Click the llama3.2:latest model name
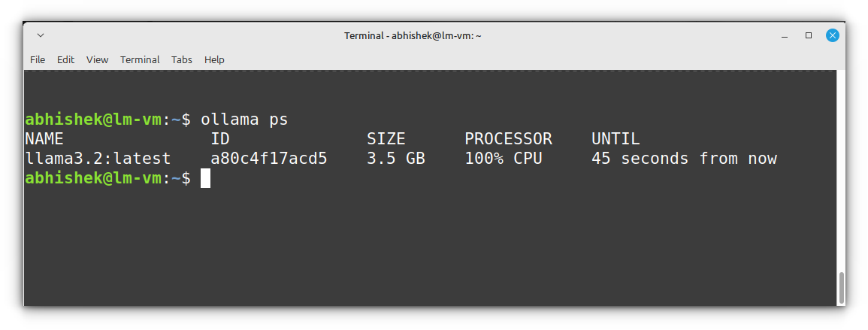Screen dimensions: 868x330 pos(98,159)
